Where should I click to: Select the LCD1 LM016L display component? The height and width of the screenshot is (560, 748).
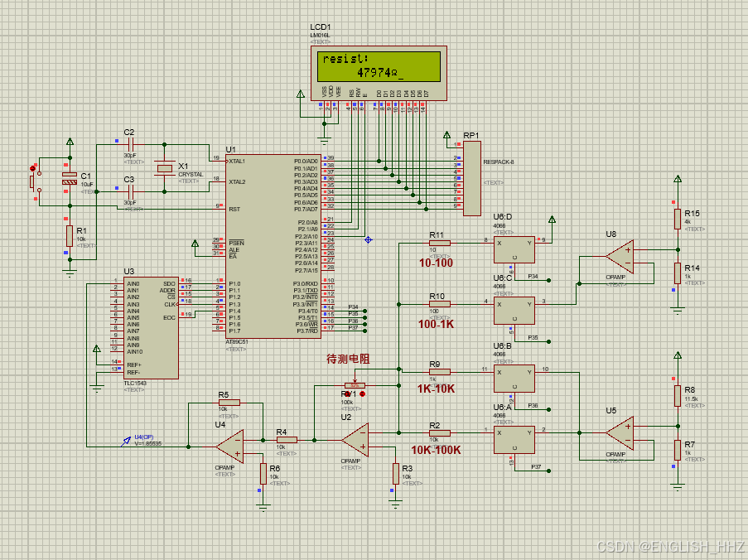pyautogui.click(x=379, y=73)
